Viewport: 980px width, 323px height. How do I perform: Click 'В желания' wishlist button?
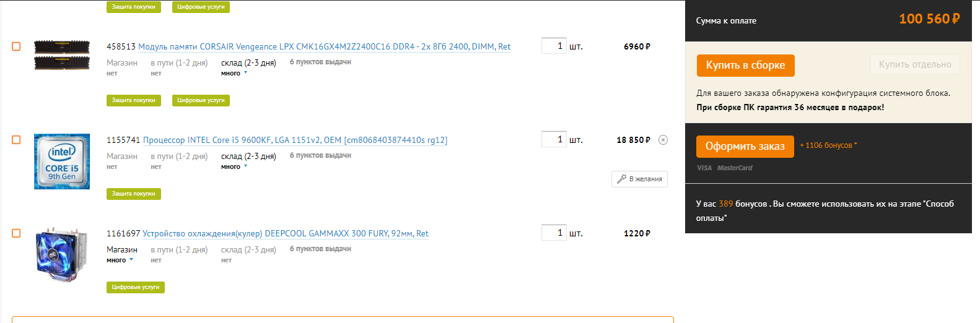point(639,179)
